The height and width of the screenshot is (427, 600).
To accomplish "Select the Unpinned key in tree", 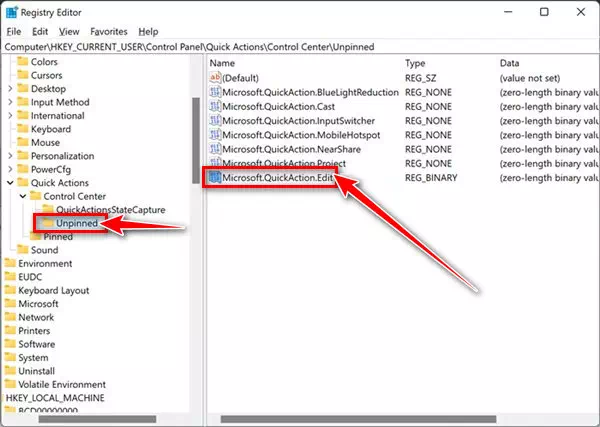I will 77,223.
